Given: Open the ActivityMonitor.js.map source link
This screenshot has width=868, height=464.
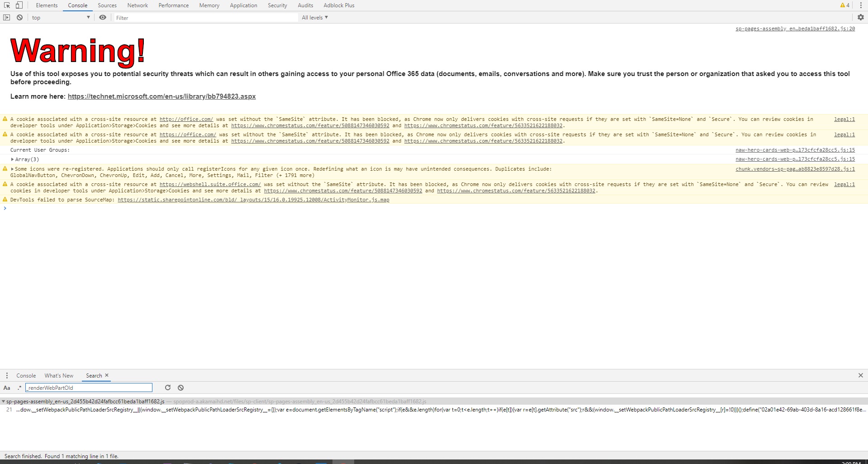Looking at the screenshot, I should click(253, 200).
